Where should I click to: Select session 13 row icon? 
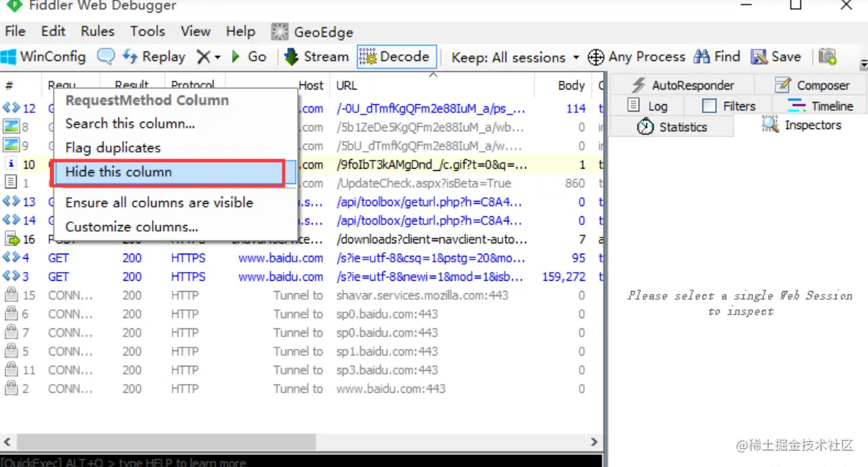tap(11, 202)
